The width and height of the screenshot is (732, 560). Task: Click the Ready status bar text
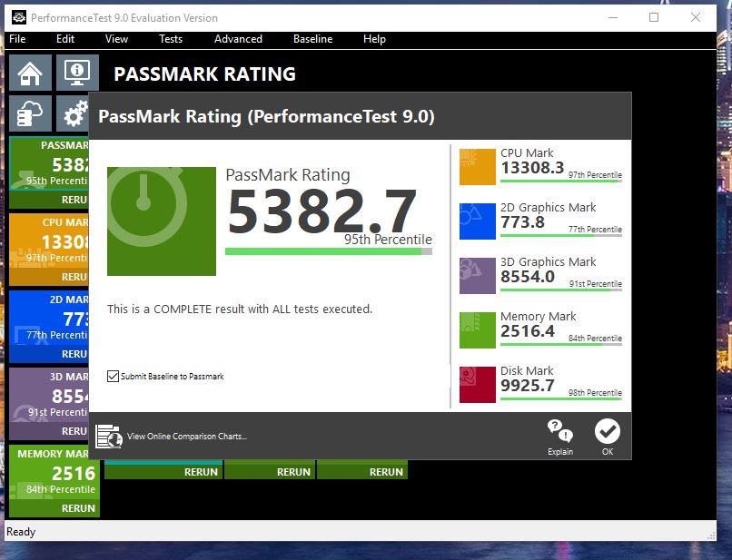tap(21, 532)
